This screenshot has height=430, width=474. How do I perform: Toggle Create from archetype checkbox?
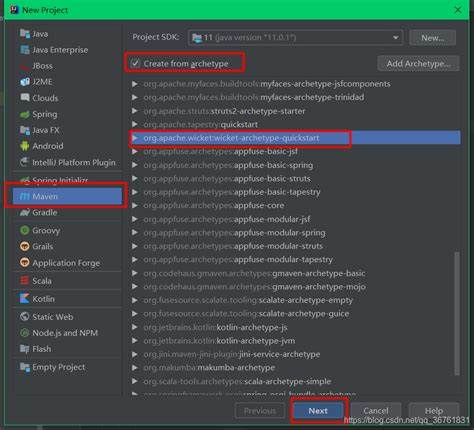click(x=135, y=63)
